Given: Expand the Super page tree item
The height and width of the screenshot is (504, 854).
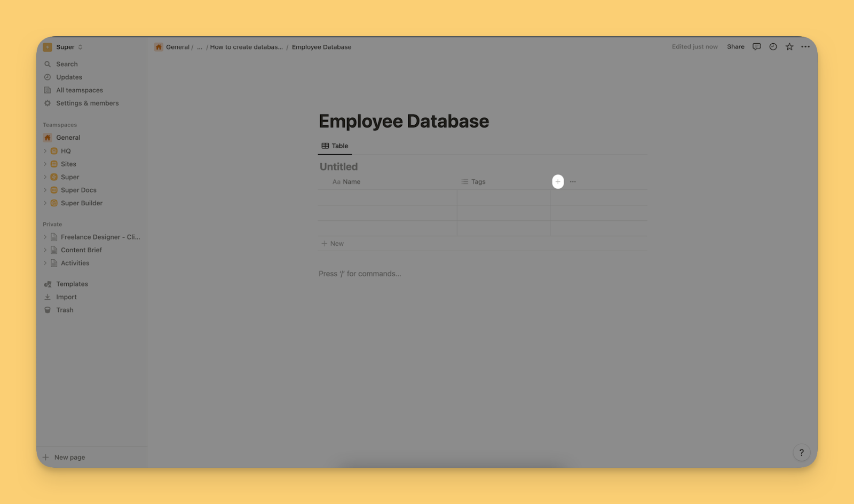Looking at the screenshot, I should click(x=45, y=177).
